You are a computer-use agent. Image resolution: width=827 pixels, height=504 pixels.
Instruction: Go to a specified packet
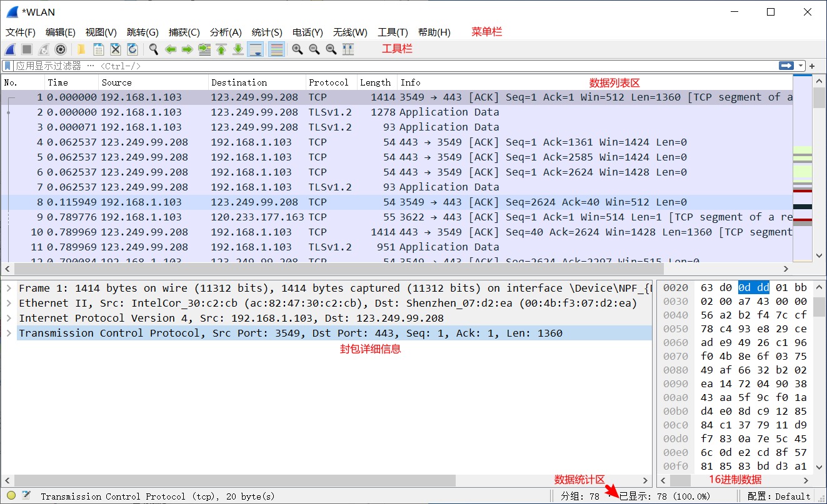(x=204, y=49)
